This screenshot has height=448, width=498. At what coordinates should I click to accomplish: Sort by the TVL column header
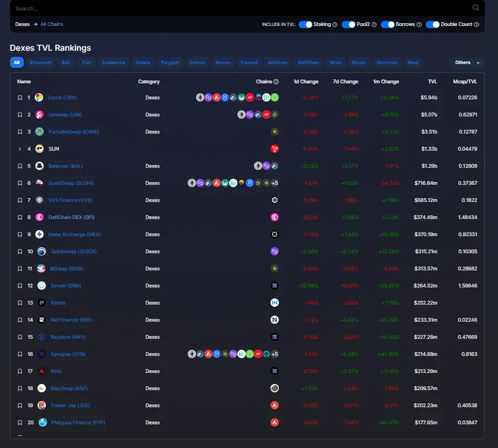432,82
